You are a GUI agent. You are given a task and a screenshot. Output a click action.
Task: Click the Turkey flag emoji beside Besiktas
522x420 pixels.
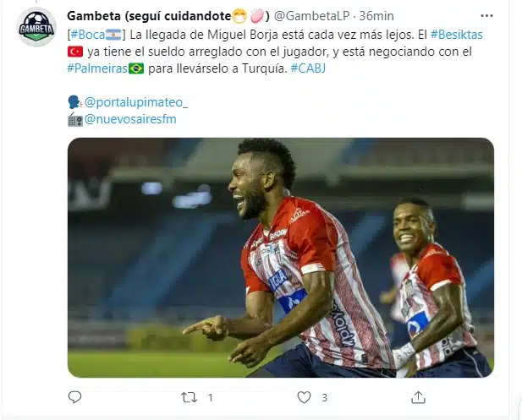(x=75, y=52)
